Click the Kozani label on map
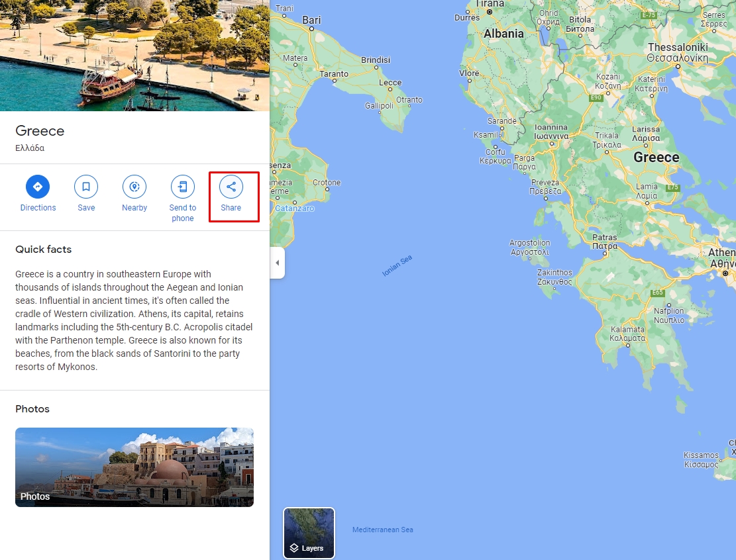 coord(608,81)
